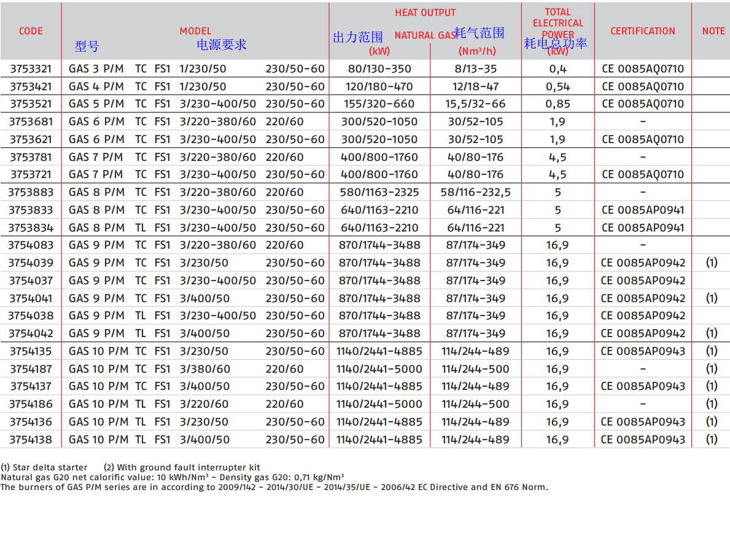The image size is (730, 560).
Task: Click the TOTAL ELECTRICAL POWER header
Action: coord(557,23)
